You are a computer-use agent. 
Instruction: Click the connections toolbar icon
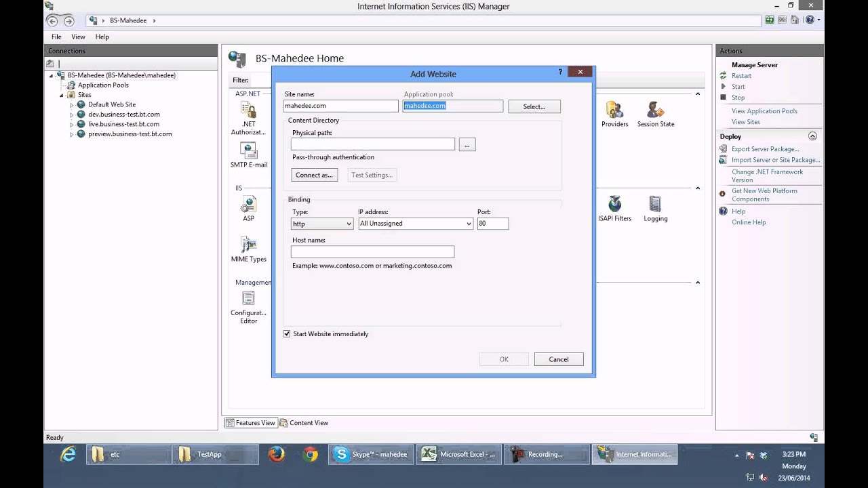(x=50, y=64)
